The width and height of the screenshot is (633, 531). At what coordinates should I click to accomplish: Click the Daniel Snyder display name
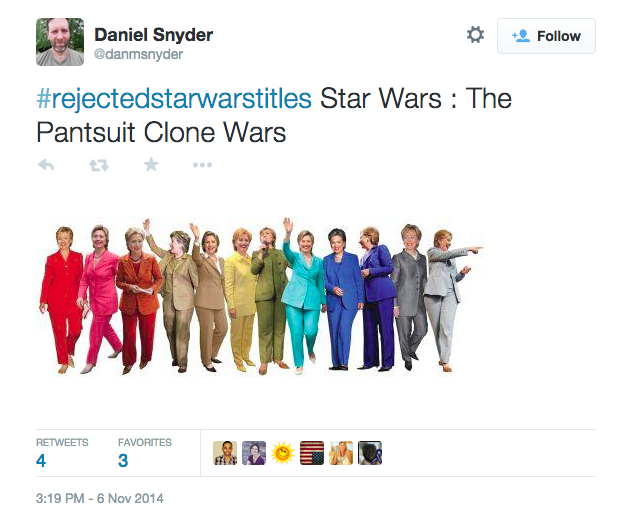click(x=153, y=35)
